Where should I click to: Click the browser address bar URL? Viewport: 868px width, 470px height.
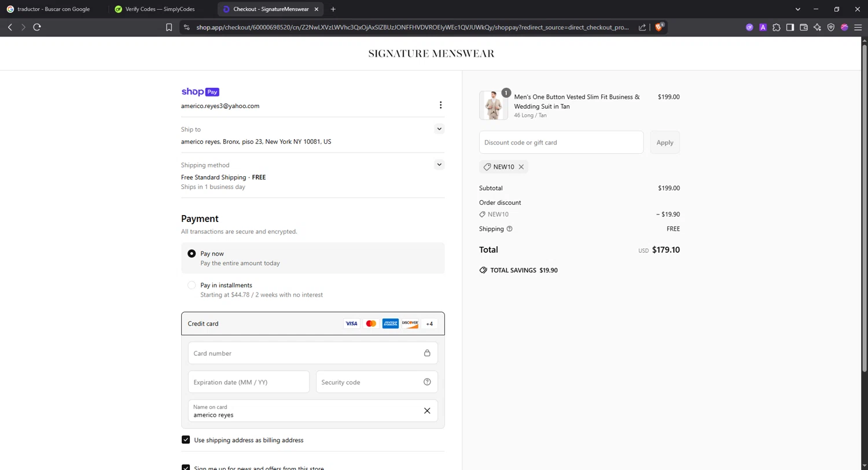click(x=412, y=27)
